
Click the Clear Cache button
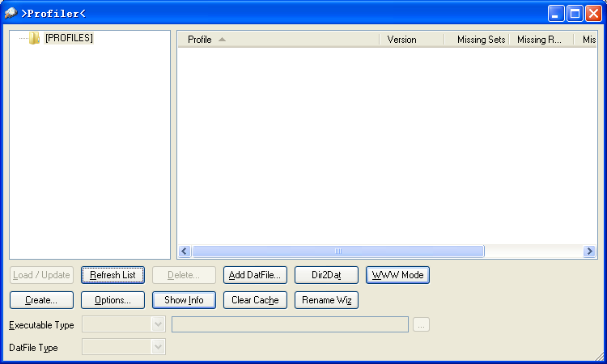point(255,300)
